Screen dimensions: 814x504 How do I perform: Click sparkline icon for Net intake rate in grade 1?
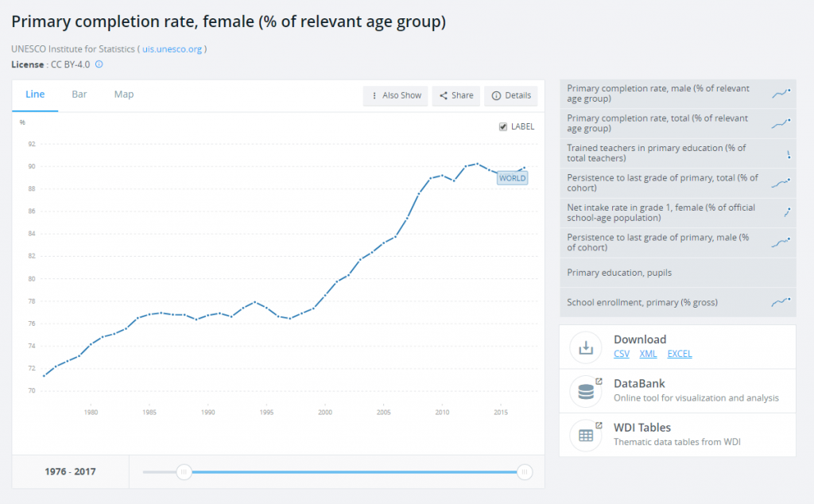[788, 211]
